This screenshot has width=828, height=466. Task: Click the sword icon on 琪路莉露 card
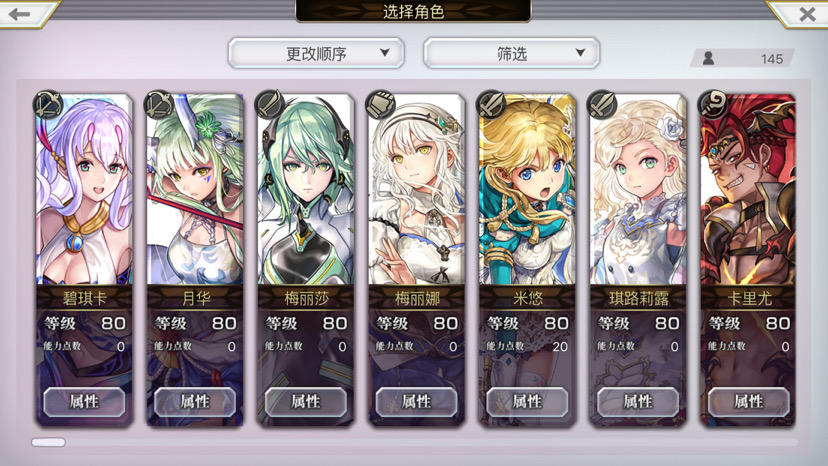603,104
